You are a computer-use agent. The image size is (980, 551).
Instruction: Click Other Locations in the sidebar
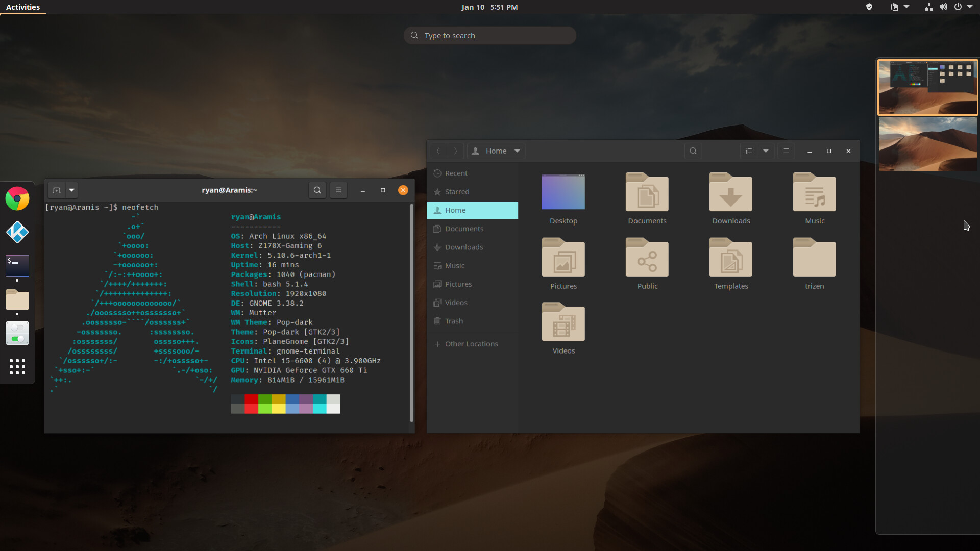point(471,343)
